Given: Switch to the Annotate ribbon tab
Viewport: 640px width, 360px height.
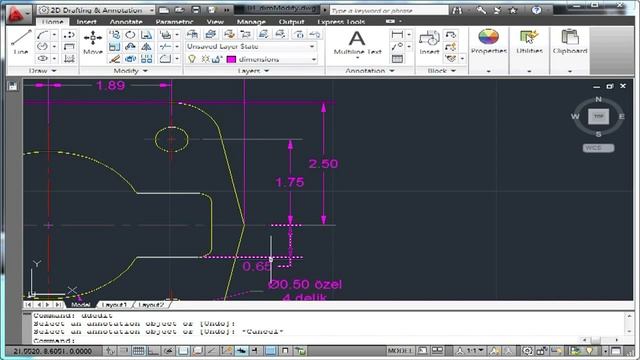Looking at the screenshot, I should pyautogui.click(x=126, y=22).
